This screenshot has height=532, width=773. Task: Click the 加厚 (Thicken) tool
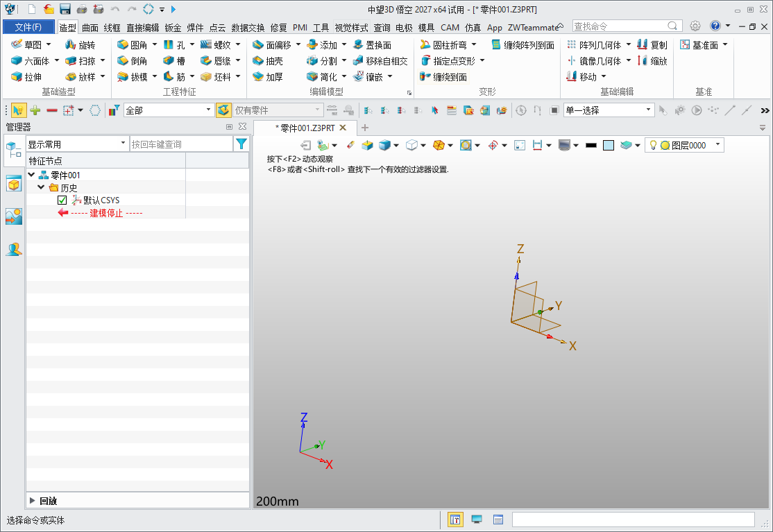click(268, 77)
